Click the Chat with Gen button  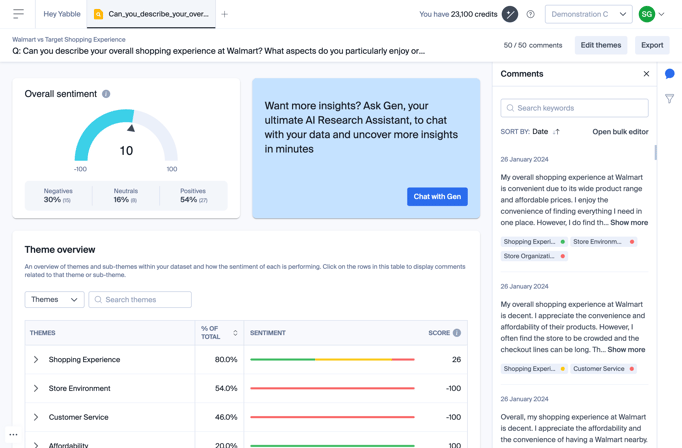tap(437, 196)
